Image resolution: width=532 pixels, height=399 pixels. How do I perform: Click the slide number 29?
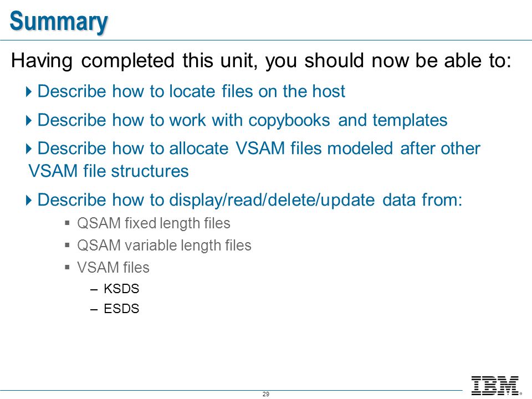(266, 394)
